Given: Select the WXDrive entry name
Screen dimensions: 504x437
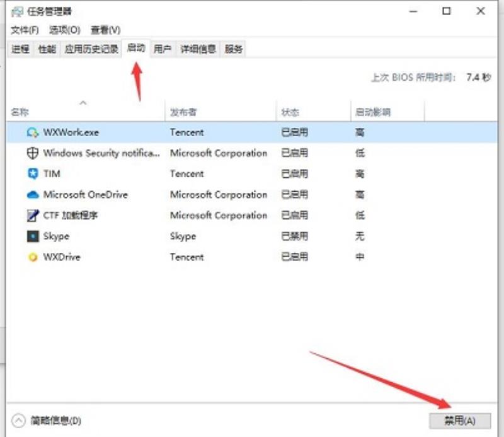Looking at the screenshot, I should (x=62, y=257).
